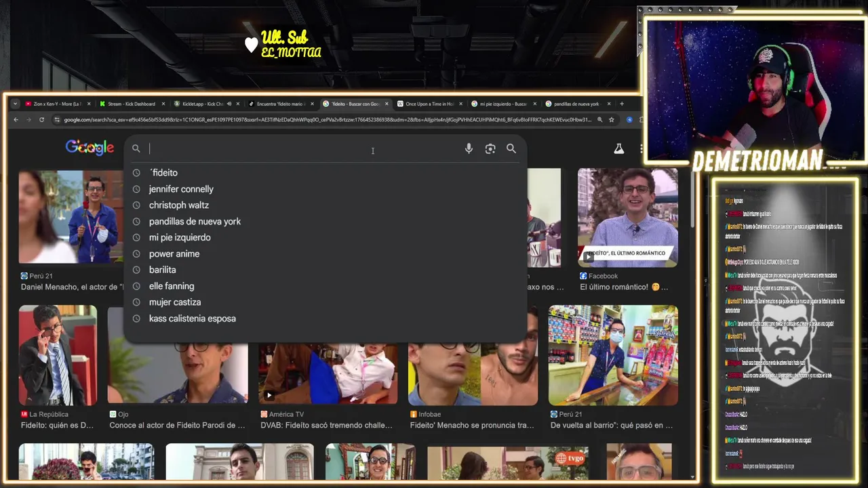868x488 pixels.
Task: Open the La República Fideito image
Action: (58, 355)
